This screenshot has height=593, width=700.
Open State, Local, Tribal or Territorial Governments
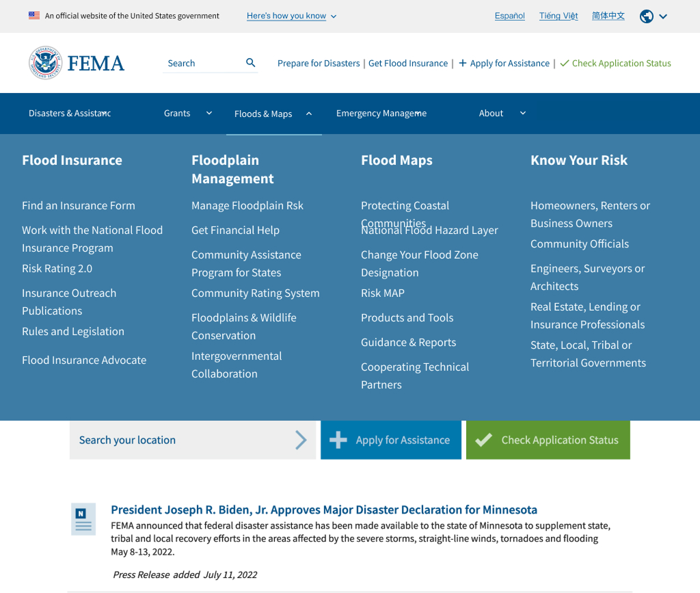[x=588, y=354]
